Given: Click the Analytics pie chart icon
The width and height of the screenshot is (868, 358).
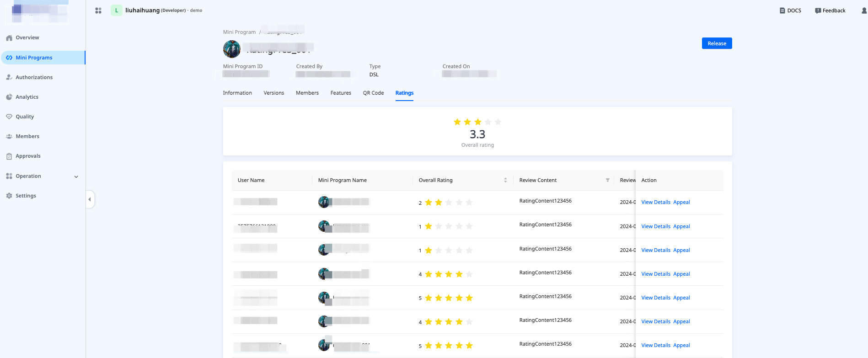Looking at the screenshot, I should (9, 97).
